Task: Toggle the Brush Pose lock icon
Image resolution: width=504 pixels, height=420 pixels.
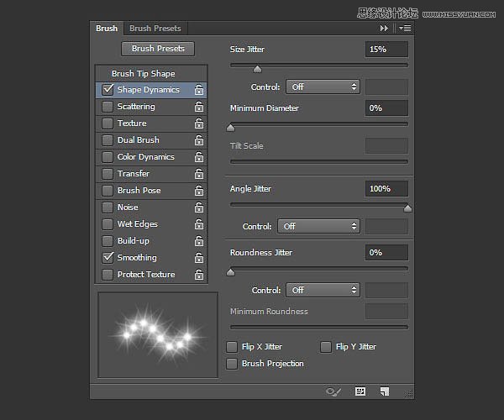Action: click(199, 191)
